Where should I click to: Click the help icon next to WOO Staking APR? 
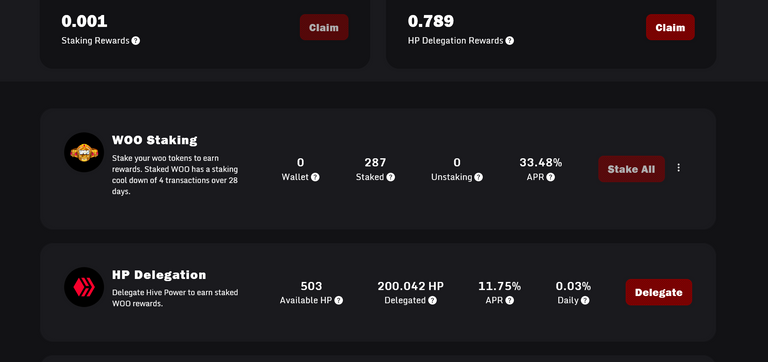tap(551, 177)
